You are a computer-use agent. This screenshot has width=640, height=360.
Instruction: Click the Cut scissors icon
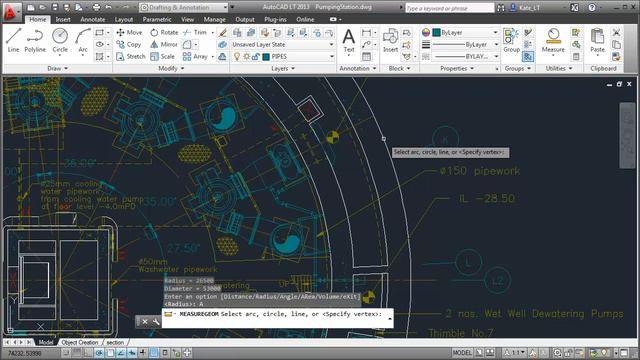tap(616, 32)
